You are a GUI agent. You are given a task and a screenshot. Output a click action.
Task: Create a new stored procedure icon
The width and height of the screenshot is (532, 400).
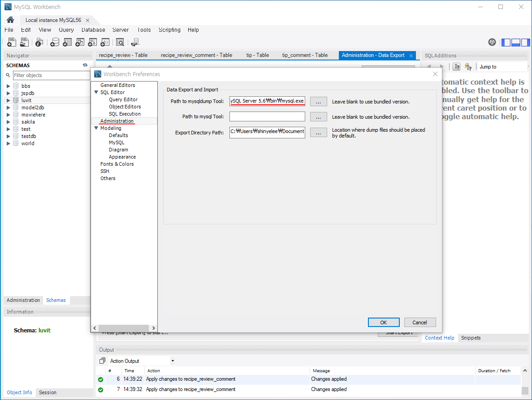(x=92, y=42)
